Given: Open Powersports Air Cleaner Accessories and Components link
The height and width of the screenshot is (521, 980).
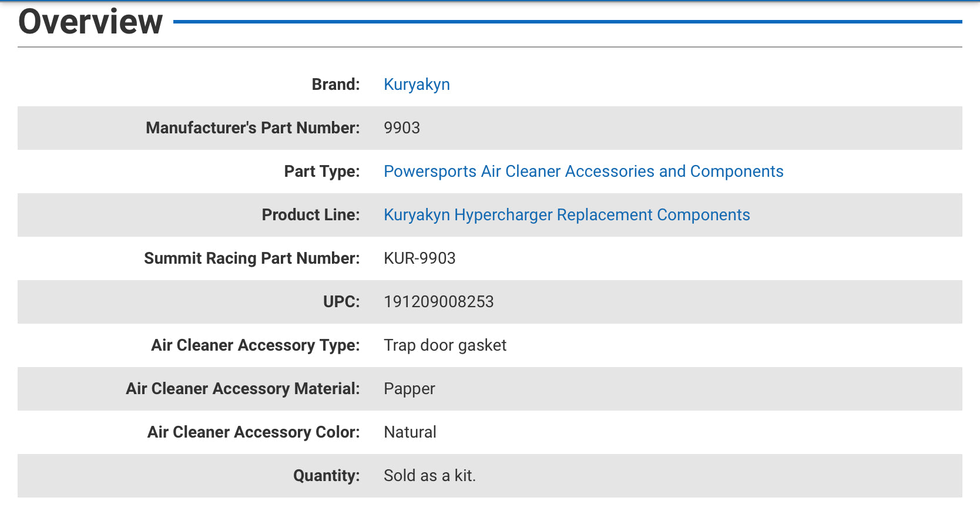Looking at the screenshot, I should [583, 172].
